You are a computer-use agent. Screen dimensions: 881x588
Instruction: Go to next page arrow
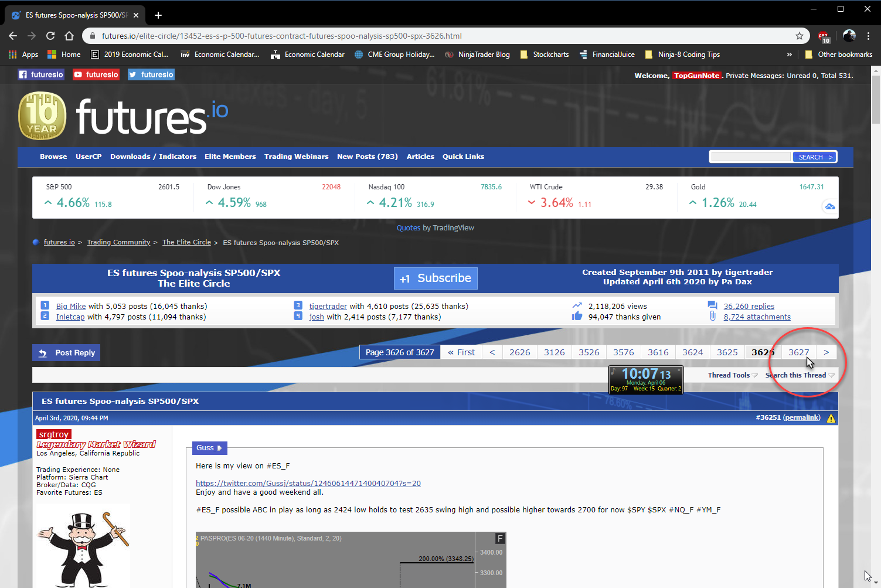(x=826, y=352)
